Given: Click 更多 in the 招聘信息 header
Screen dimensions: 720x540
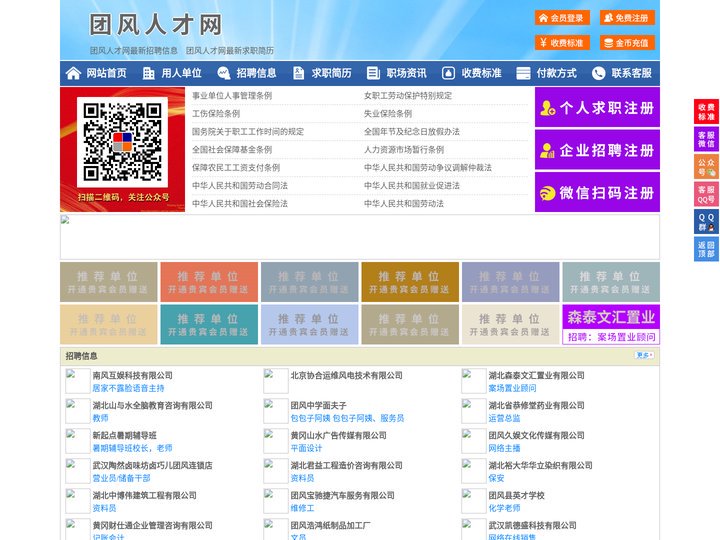Looking at the screenshot, I should pyautogui.click(x=644, y=355).
